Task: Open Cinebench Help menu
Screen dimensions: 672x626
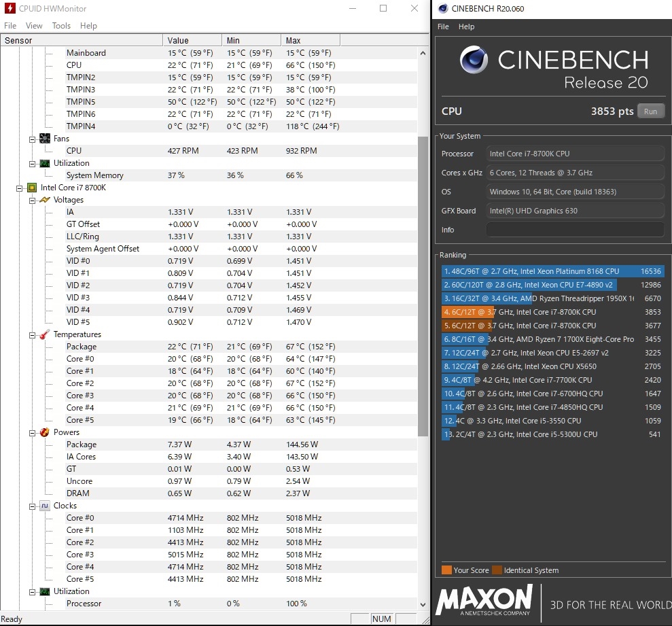Action: click(466, 27)
